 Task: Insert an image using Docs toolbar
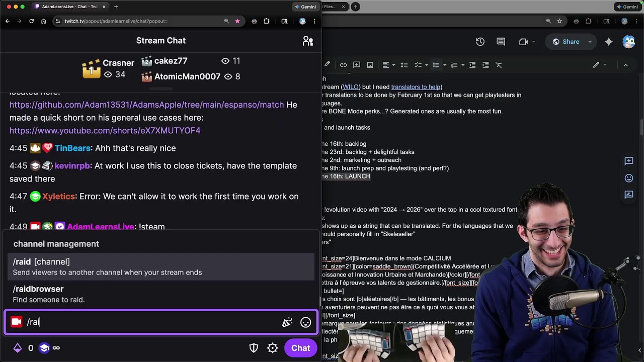[x=370, y=65]
